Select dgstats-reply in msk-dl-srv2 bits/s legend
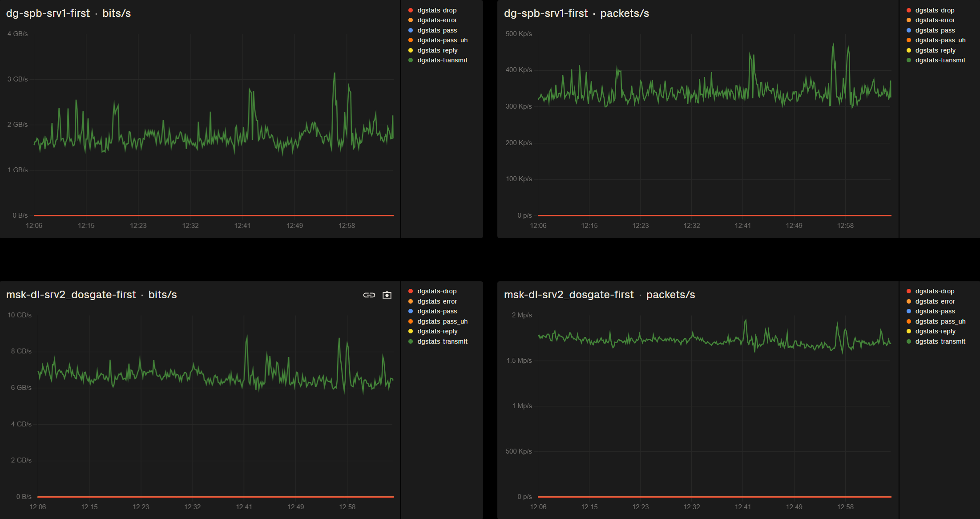The height and width of the screenshot is (519, 980). 437,331
